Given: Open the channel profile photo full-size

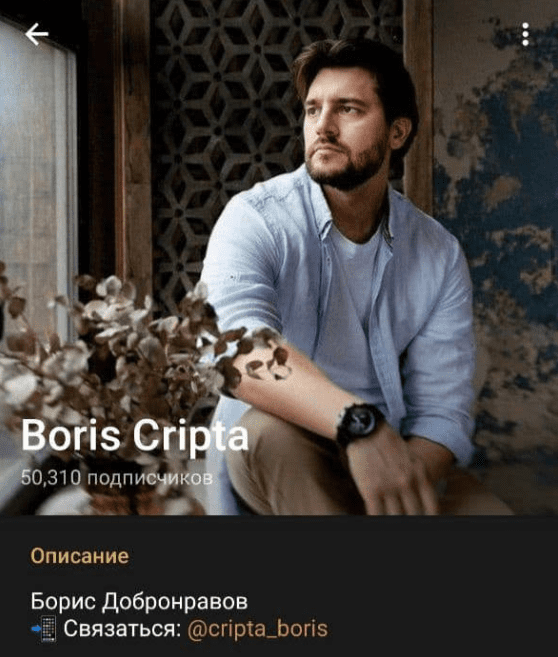Looking at the screenshot, I should coord(279,258).
